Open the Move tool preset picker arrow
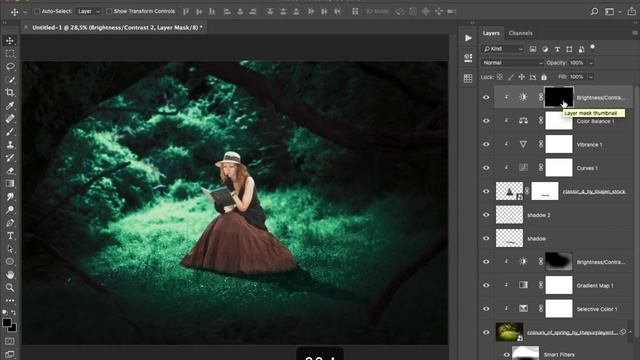 pos(24,12)
